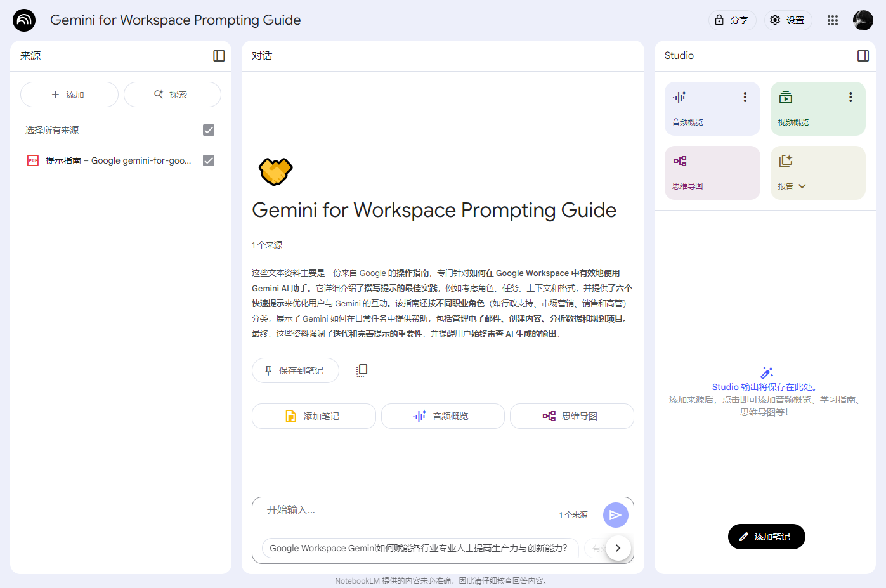The width and height of the screenshot is (886, 588).
Task: Click the 对话 panel heading
Action: [x=262, y=56]
